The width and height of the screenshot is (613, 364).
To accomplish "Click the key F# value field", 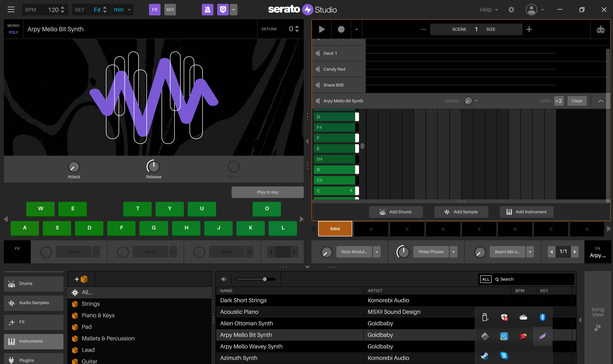I will [x=97, y=10].
